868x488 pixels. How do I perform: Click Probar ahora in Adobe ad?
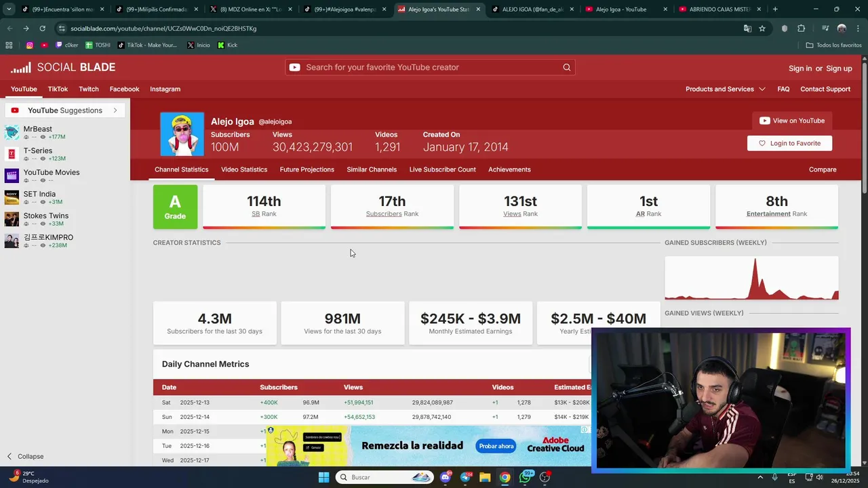point(496,446)
